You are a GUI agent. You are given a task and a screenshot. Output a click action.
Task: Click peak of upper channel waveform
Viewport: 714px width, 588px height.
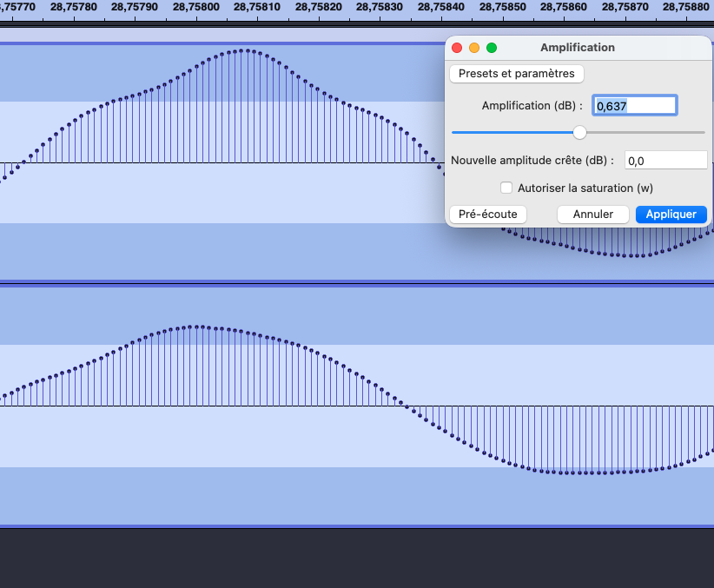(245, 50)
